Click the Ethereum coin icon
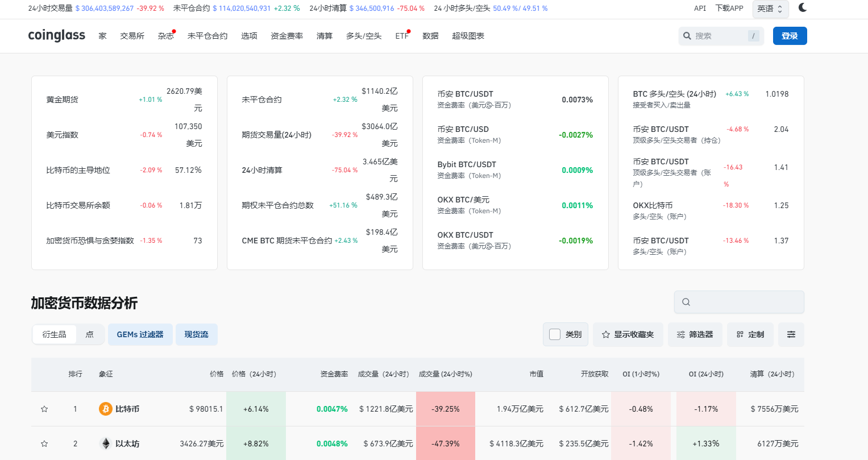 [106, 444]
